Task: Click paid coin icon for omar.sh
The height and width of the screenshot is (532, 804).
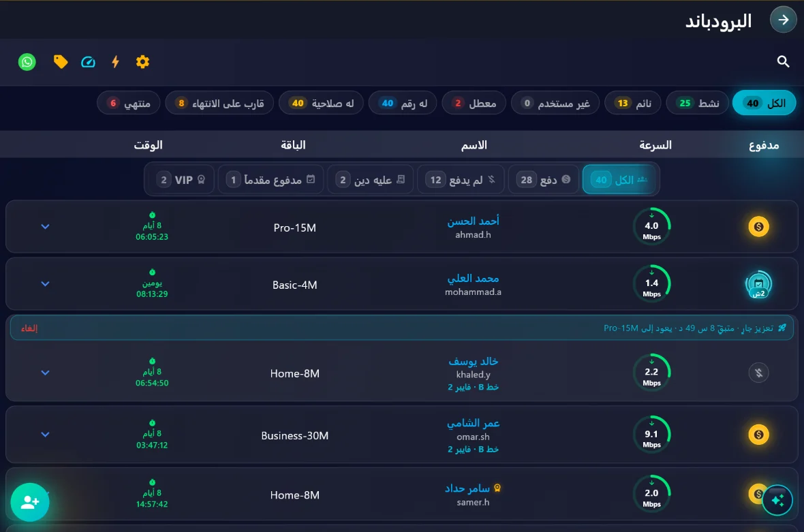Action: click(x=758, y=435)
